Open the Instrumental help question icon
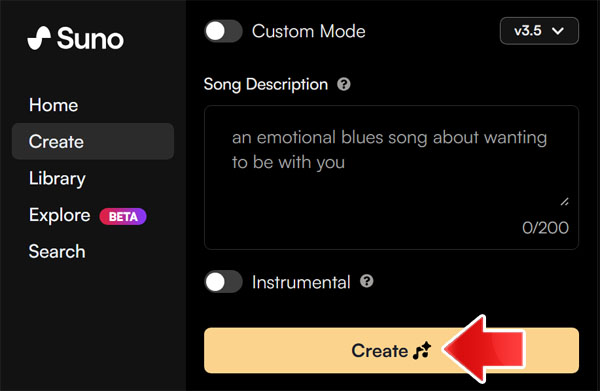 [367, 281]
